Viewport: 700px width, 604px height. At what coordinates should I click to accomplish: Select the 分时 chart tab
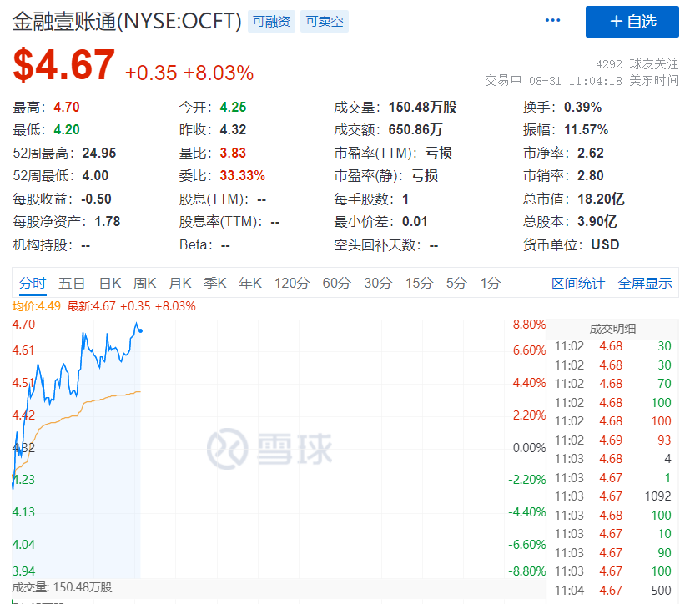click(33, 284)
